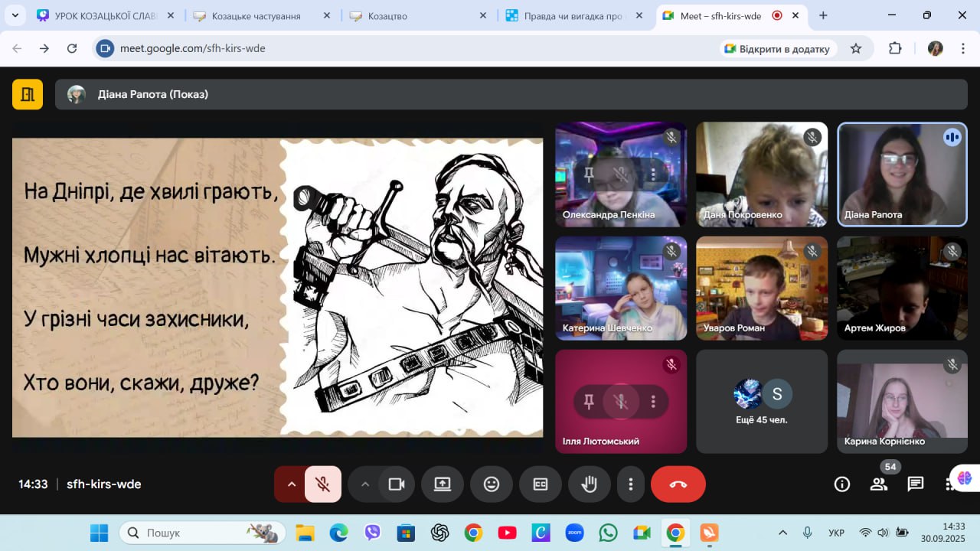The image size is (980, 551).
Task: Click the Ещё 45 чел. participants tile
Action: (x=762, y=402)
